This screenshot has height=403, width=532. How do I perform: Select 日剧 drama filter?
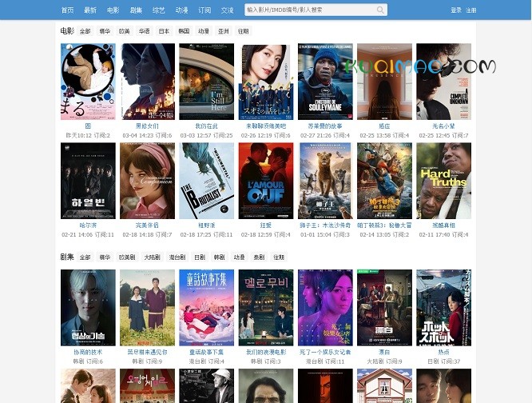point(200,257)
